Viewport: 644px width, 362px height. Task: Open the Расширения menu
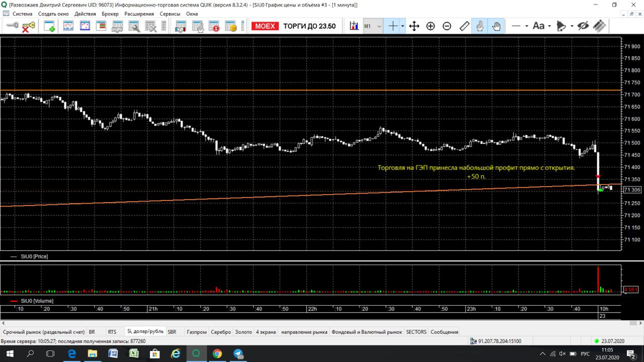(139, 14)
